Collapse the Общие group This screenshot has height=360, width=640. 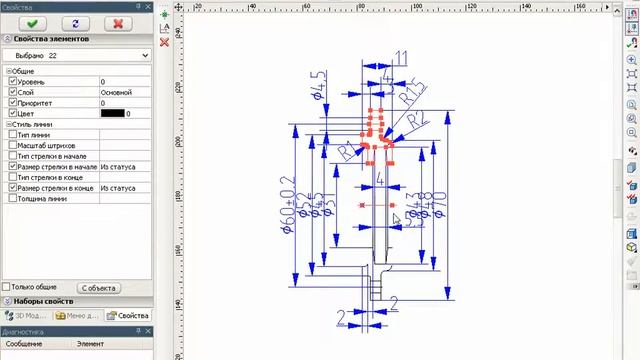click(9, 71)
